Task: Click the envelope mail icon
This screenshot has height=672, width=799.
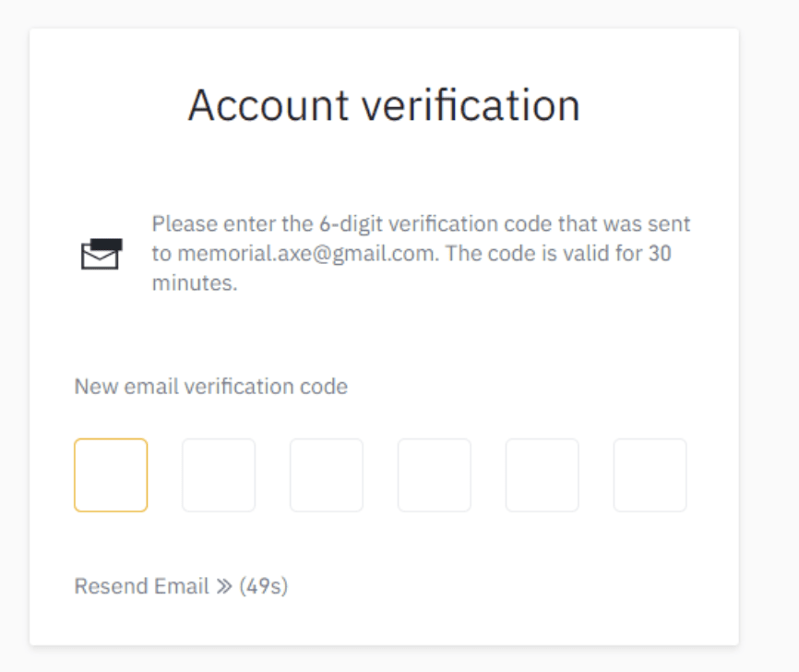Action: [101, 254]
